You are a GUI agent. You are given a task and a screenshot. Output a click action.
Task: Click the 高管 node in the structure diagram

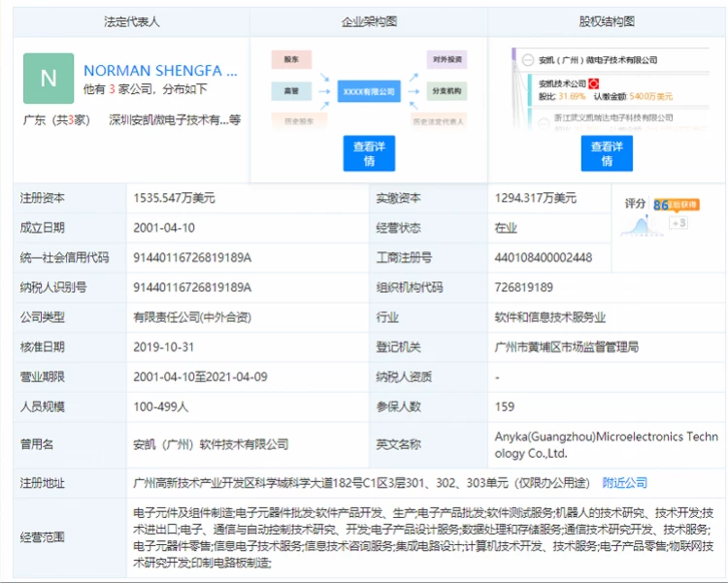tap(290, 91)
